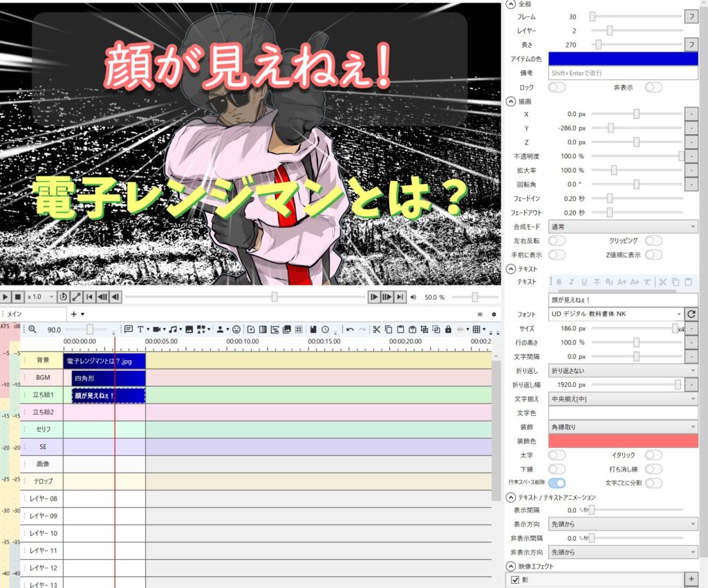Viewport: 708px width, 588px height.
Task: Lock timeline items with the padlock icon
Action: coord(448,330)
